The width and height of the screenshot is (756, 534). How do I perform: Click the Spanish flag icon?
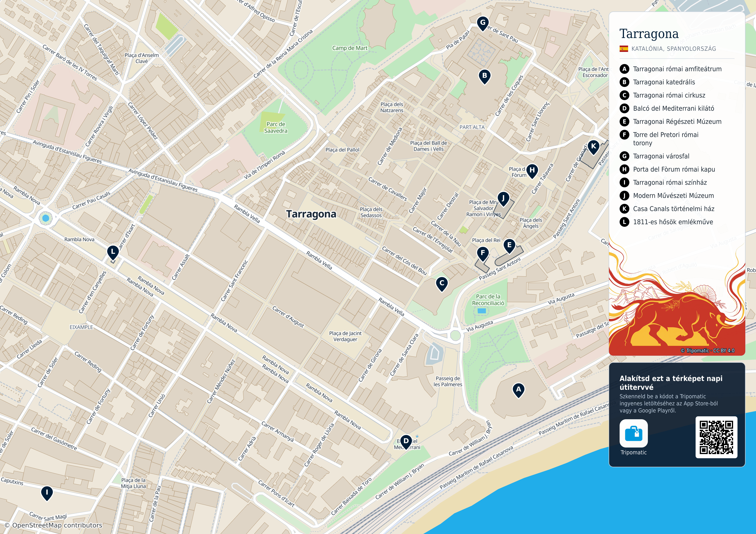624,49
